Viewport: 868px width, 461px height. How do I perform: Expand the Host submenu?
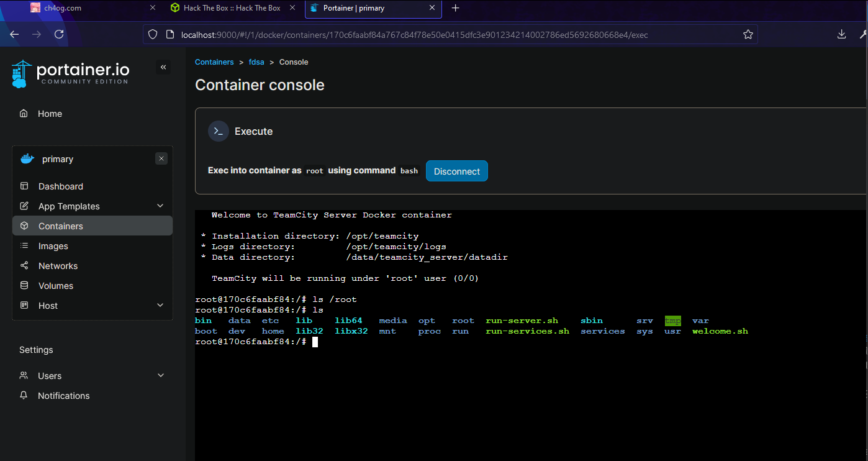coord(160,306)
